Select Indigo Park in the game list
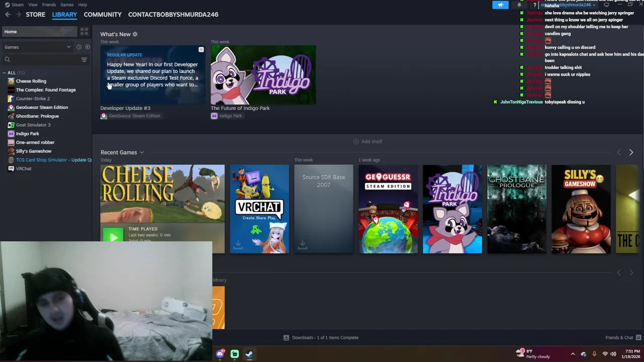 27,134
